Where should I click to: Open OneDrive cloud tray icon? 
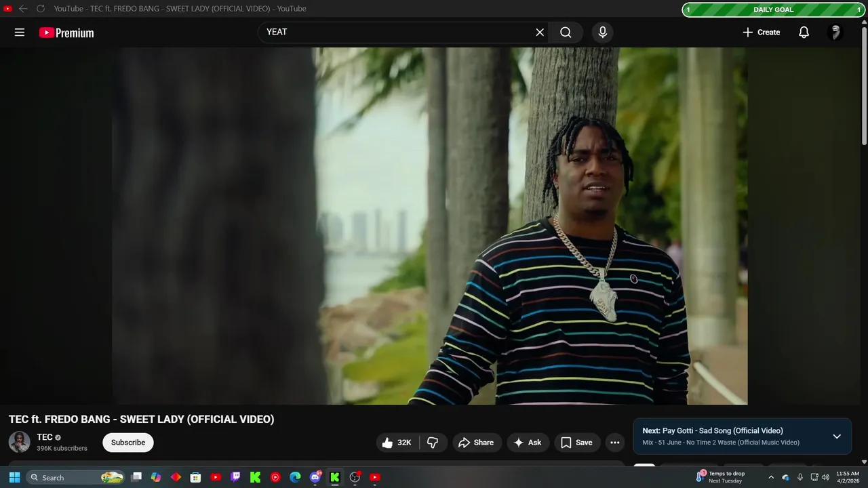(x=785, y=477)
